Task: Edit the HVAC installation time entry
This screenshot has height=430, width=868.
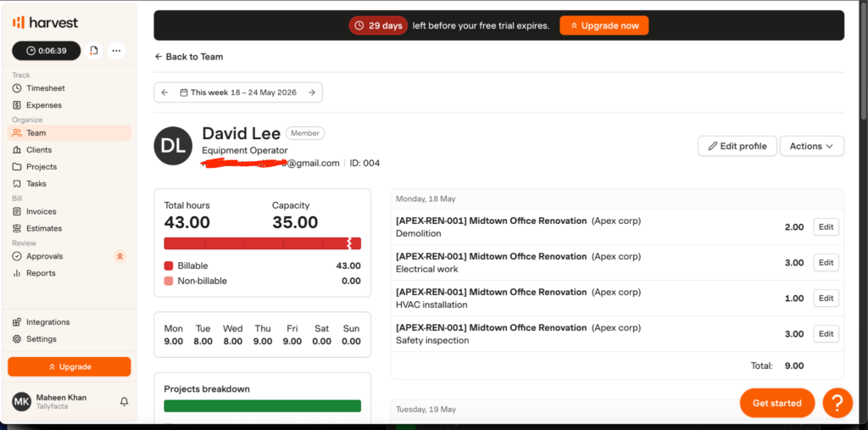Action: click(x=826, y=299)
